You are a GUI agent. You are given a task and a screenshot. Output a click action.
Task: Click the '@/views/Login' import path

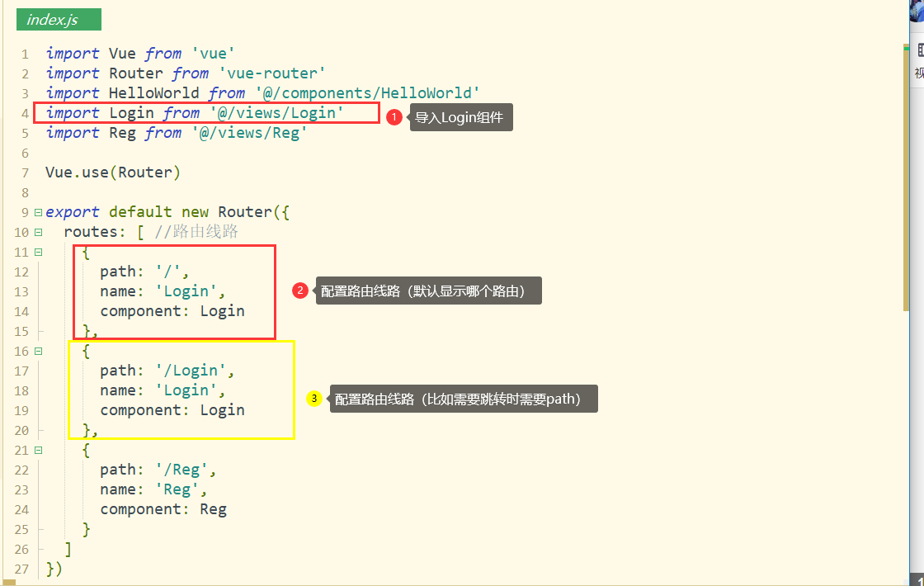276,113
